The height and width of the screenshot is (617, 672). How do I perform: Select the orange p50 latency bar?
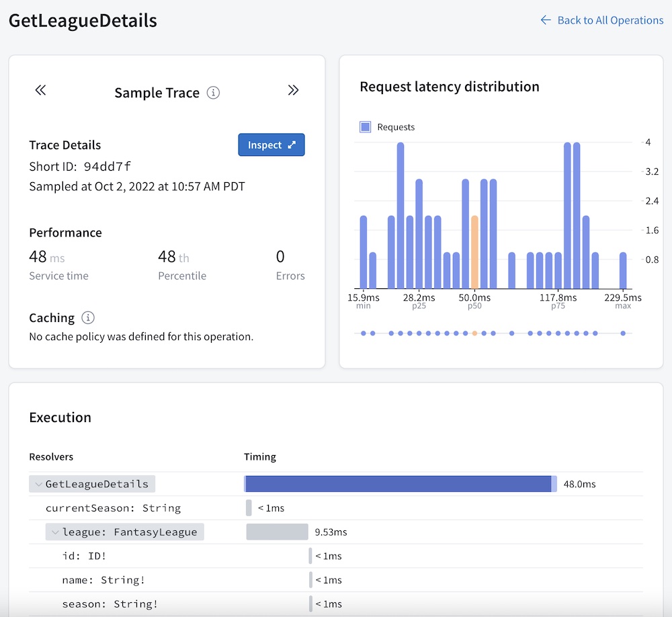474,252
